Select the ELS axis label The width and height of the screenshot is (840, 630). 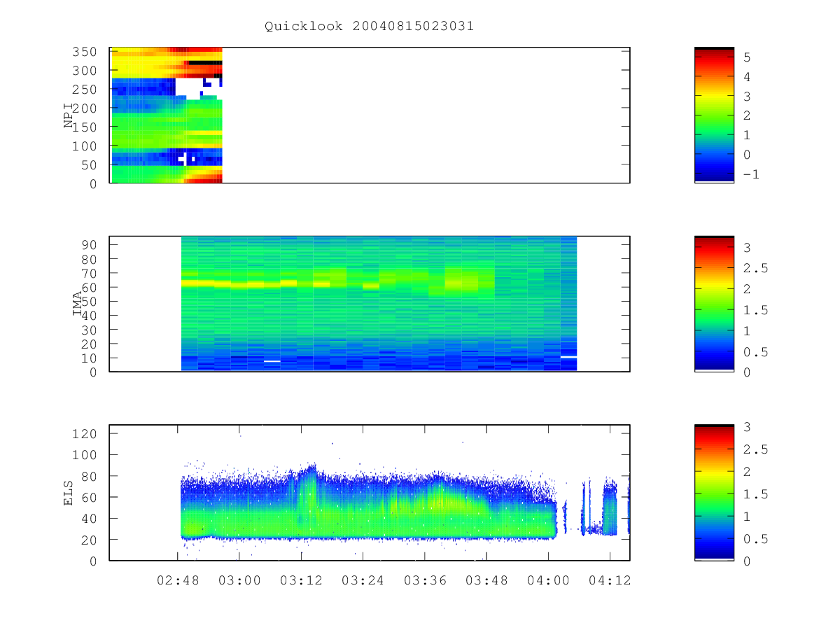(x=69, y=493)
